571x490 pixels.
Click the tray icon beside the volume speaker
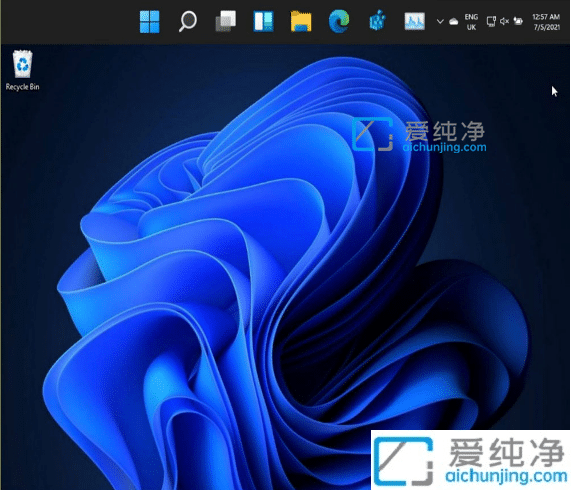[x=518, y=21]
